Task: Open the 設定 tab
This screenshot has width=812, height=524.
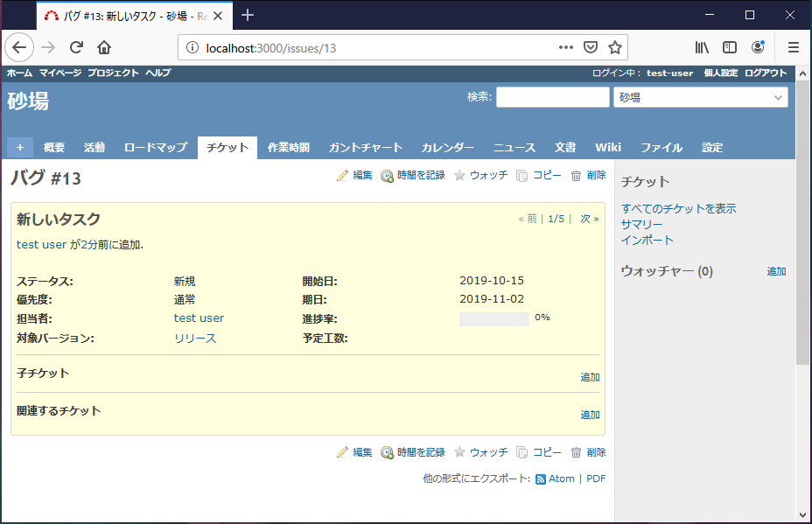Action: 712,148
